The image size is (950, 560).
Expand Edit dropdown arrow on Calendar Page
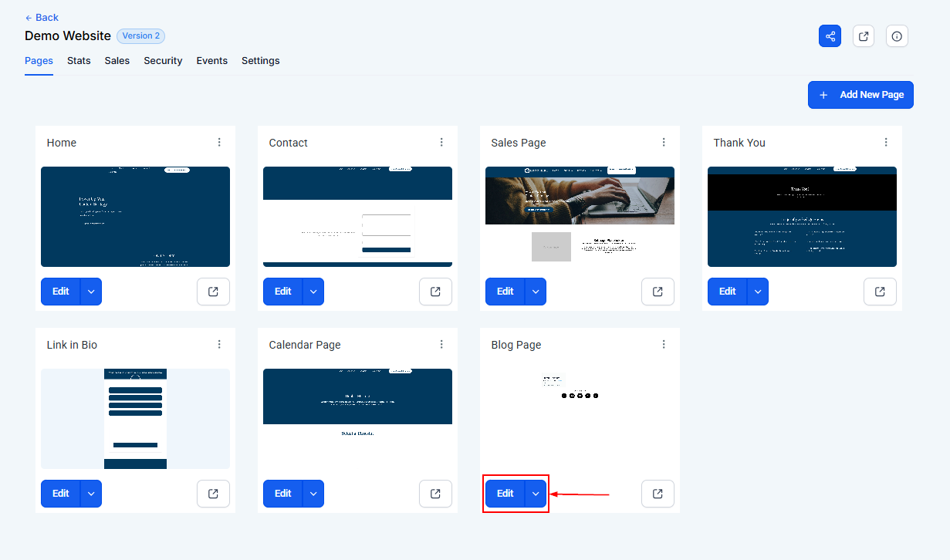coord(313,494)
